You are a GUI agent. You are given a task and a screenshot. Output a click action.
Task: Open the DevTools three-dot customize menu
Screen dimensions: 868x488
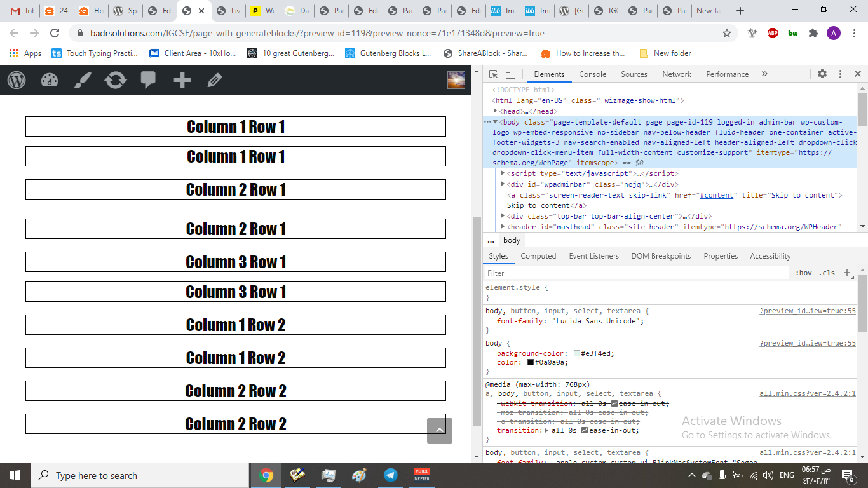click(840, 74)
